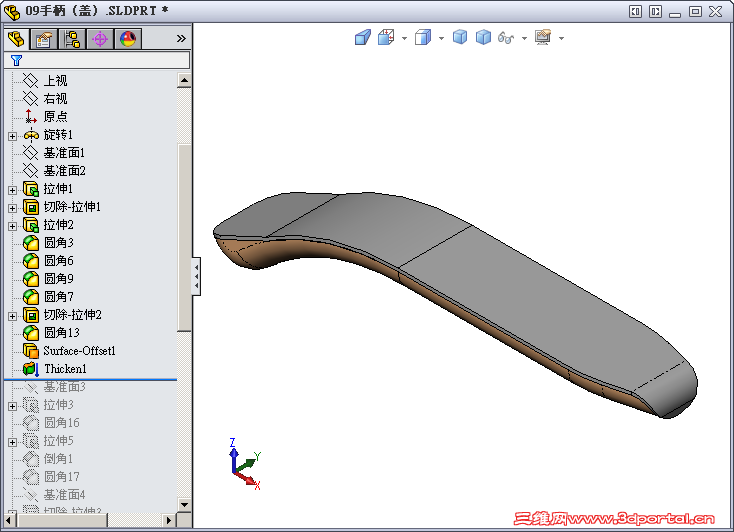Expand more manager tabs chevron
The image size is (734, 532).
tap(181, 38)
